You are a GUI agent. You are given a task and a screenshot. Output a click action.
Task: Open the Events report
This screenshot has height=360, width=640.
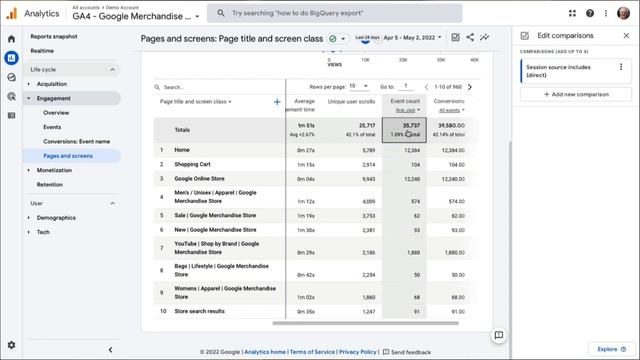(52, 127)
